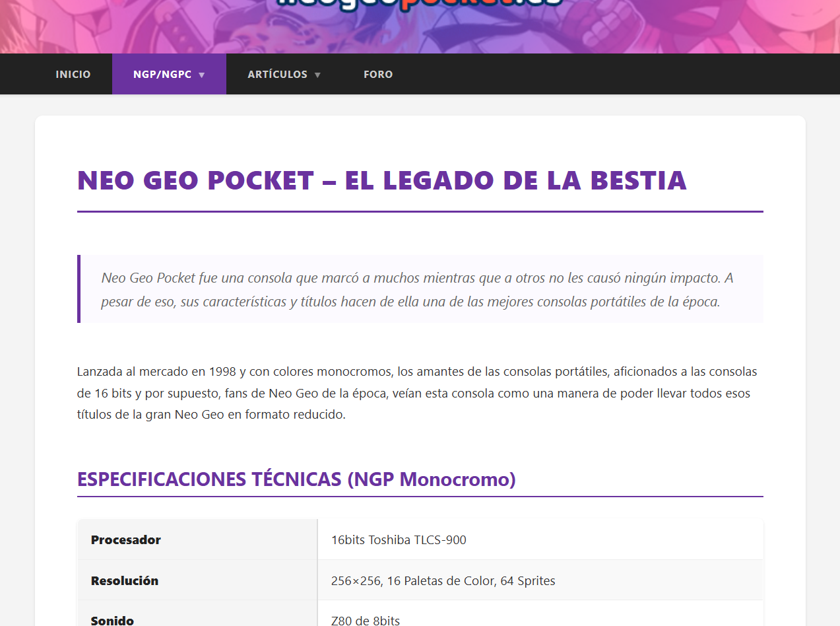Click the heading 'ESPECIFICACIONES TÉCNICAS (NGP Monocromo)'

296,479
